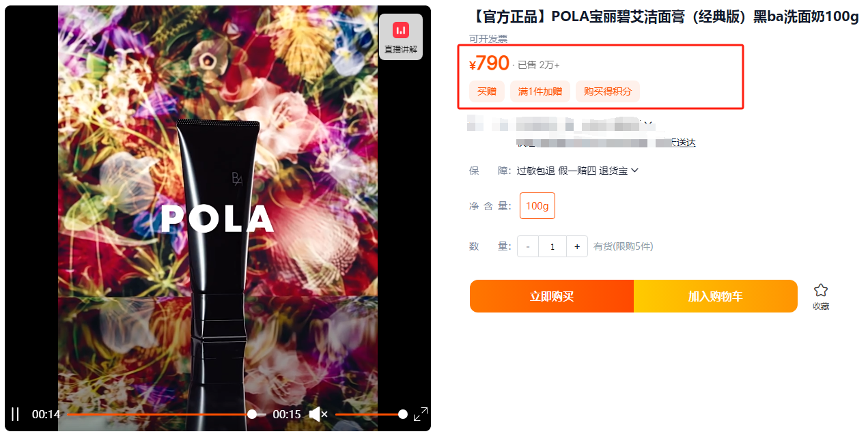Unmute the video speaker icon
The image size is (868, 436).
318,414
